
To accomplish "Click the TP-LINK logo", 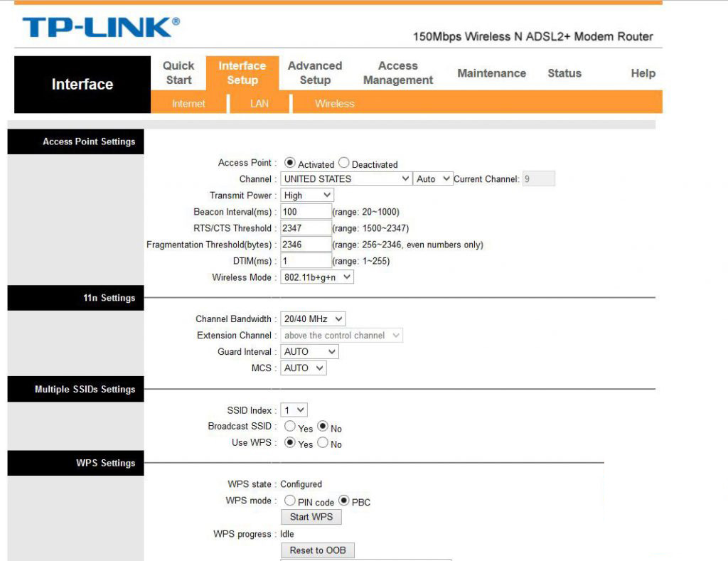I will 100,27.
